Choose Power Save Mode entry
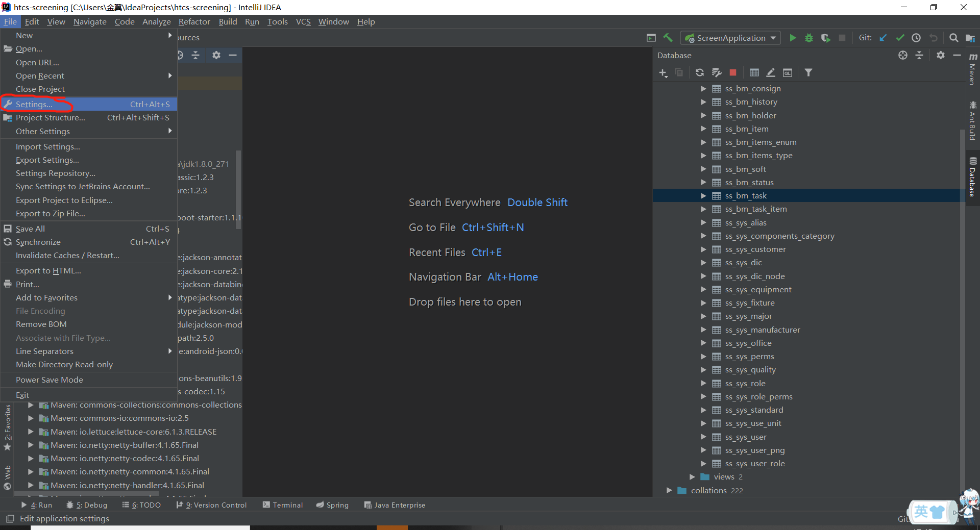Screen dimensions: 980x530 tap(89, 380)
